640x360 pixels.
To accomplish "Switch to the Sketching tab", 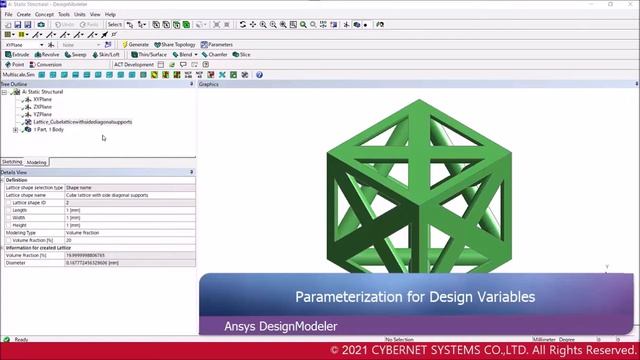I will [x=12, y=162].
